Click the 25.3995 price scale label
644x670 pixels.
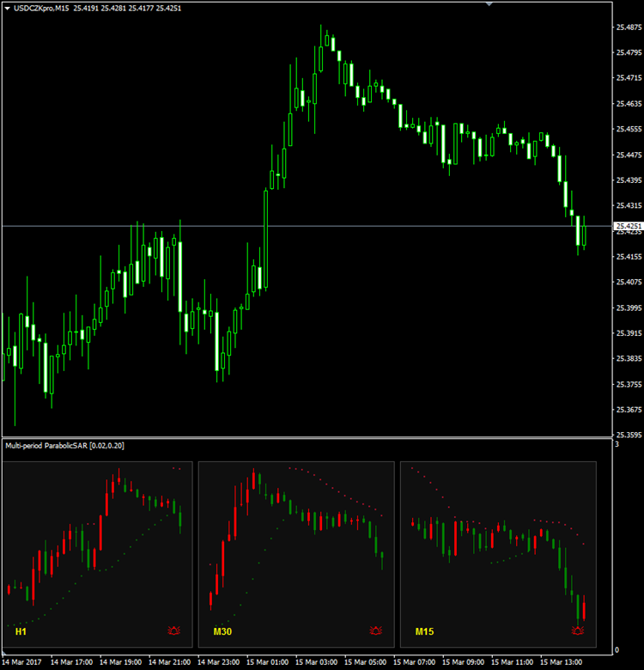[629, 308]
